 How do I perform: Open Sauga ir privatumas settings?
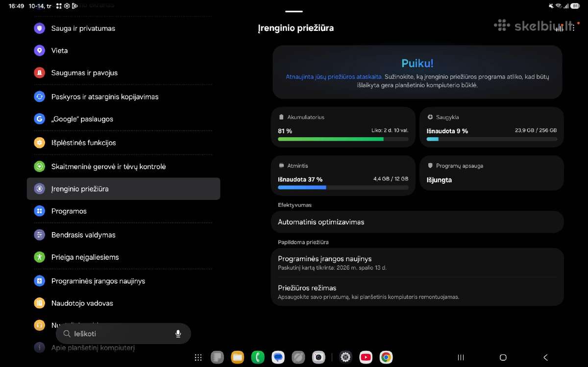(123, 28)
